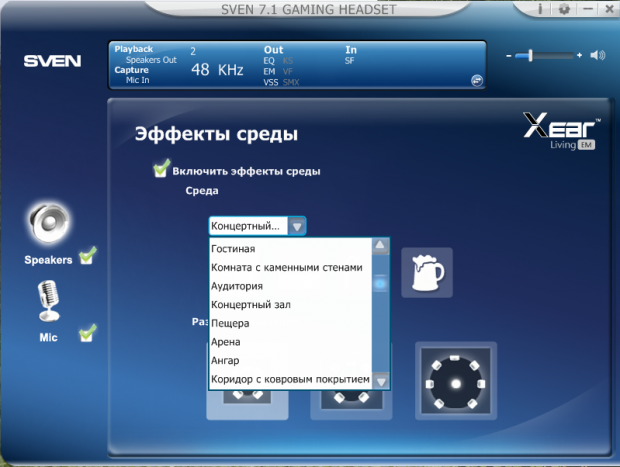Viewport: 620px width, 467px height.
Task: Click the VSS indicator in Out column
Action: point(271,82)
